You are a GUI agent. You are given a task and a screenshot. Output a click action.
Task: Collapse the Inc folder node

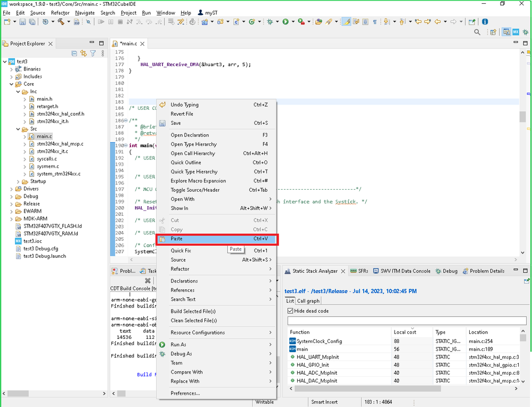[x=18, y=92]
